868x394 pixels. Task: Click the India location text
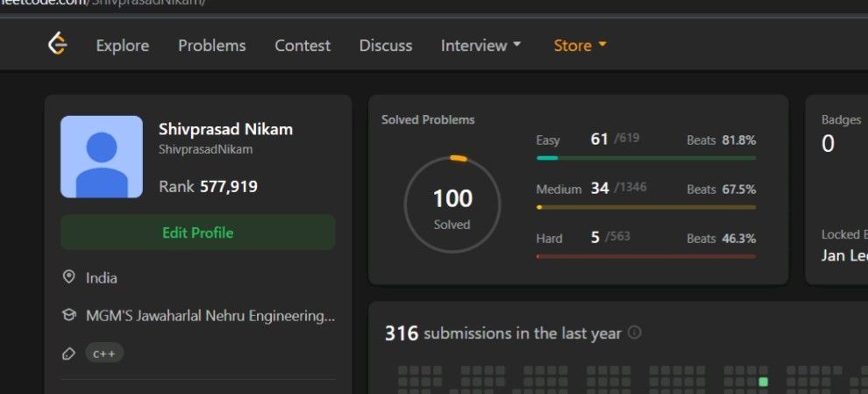[x=102, y=277]
